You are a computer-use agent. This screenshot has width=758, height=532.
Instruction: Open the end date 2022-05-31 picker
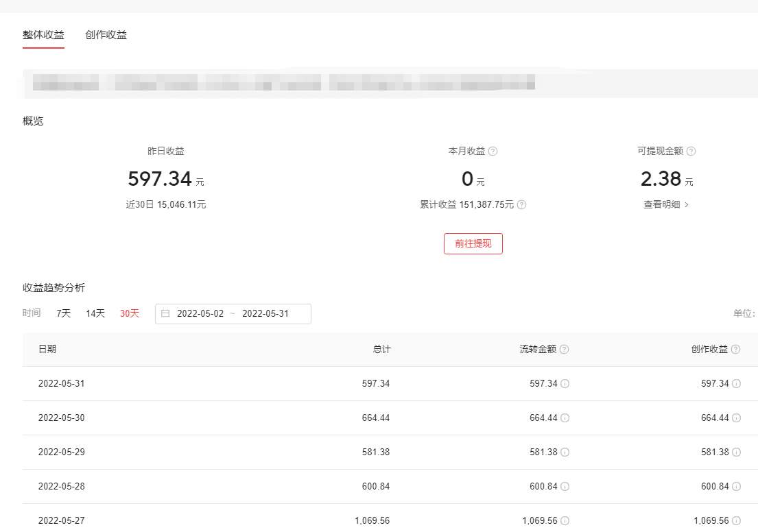265,314
